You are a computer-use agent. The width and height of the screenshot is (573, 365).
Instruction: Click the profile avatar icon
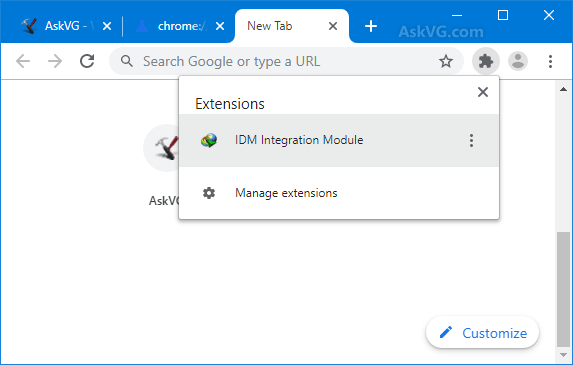(x=518, y=61)
